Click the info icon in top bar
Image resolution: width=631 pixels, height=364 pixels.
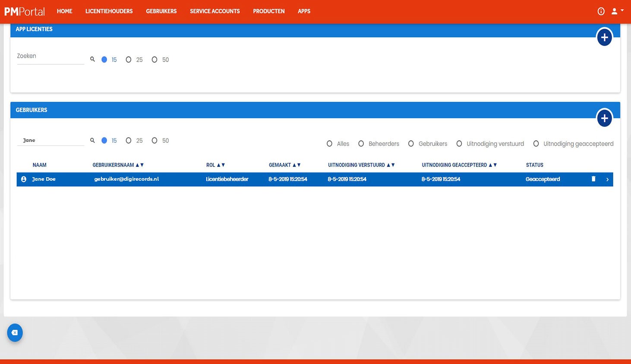point(601,11)
